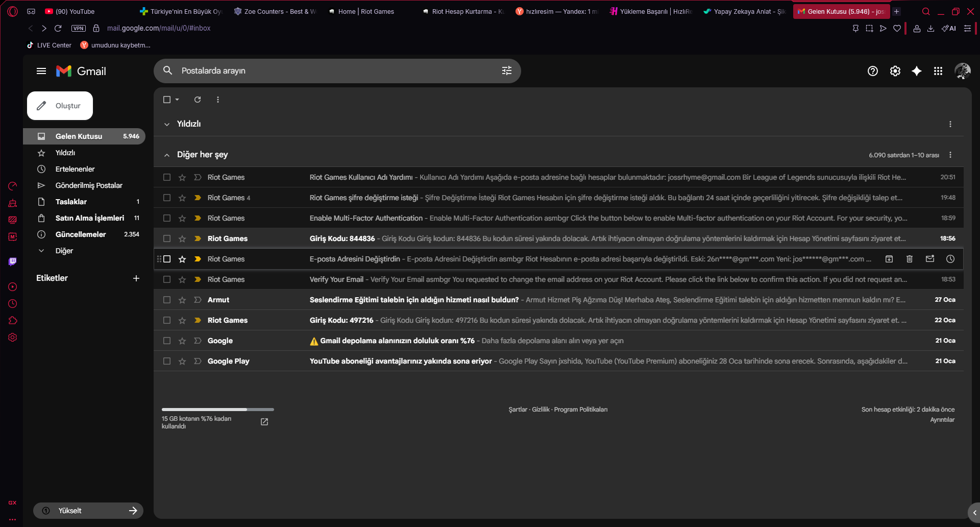Open the Gmail main menu hamburger icon
The height and width of the screenshot is (527, 980).
click(x=41, y=71)
